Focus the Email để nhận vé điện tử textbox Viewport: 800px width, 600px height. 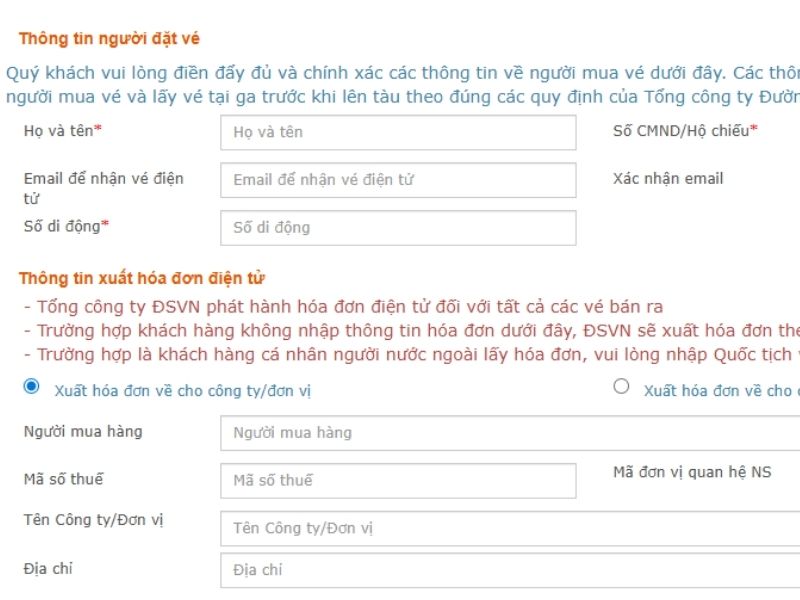pyautogui.click(x=398, y=180)
